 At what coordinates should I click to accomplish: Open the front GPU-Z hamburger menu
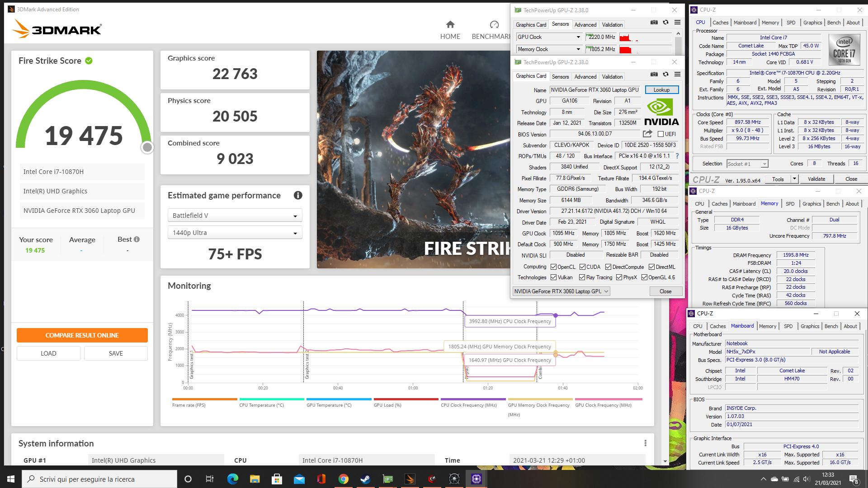click(x=677, y=74)
